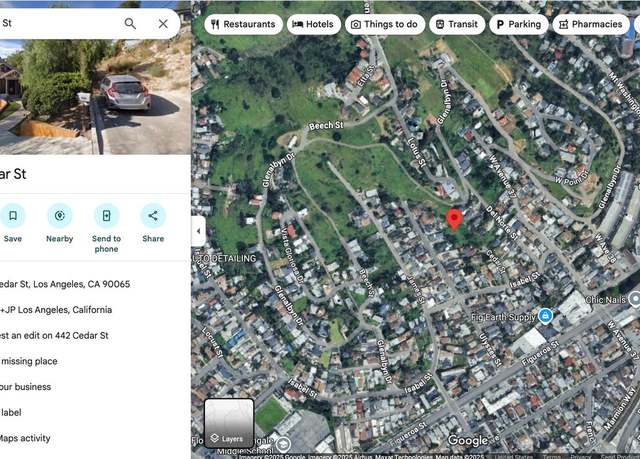Click the Mt Washington street label

624,93
